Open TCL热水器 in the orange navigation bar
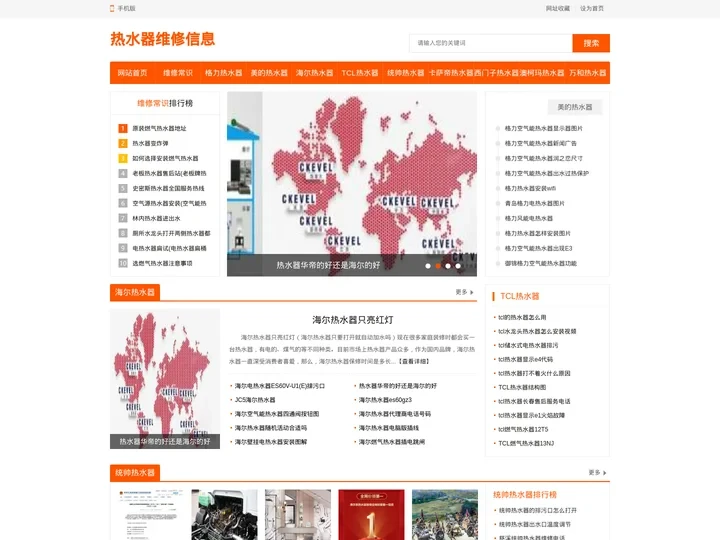 [360, 73]
